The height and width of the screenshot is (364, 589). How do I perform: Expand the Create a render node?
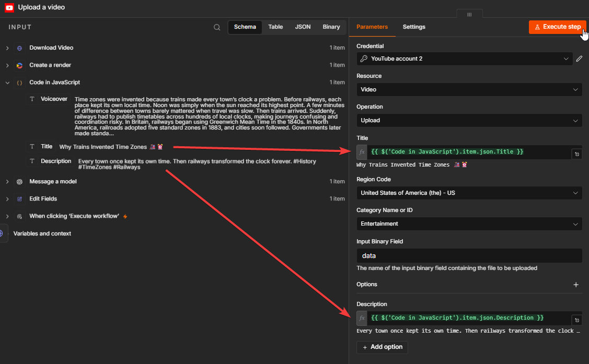coord(7,65)
